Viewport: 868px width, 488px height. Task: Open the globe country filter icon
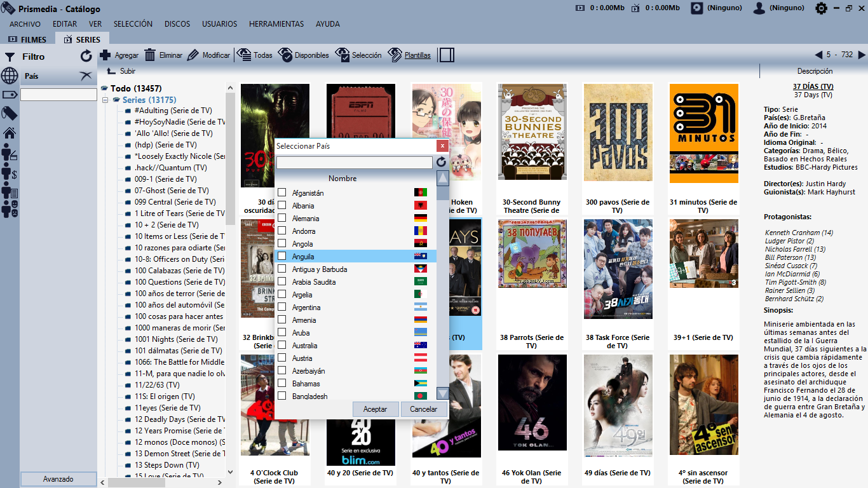[10, 76]
